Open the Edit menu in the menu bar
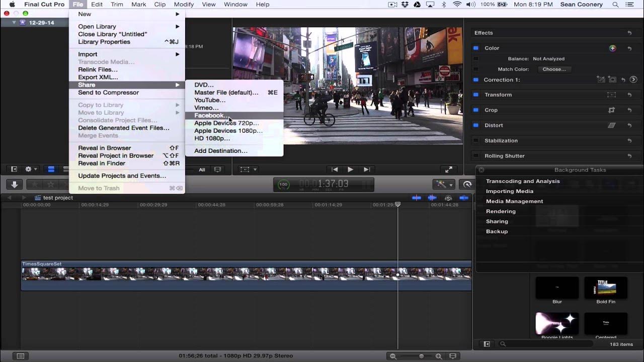644x362 pixels. click(97, 5)
